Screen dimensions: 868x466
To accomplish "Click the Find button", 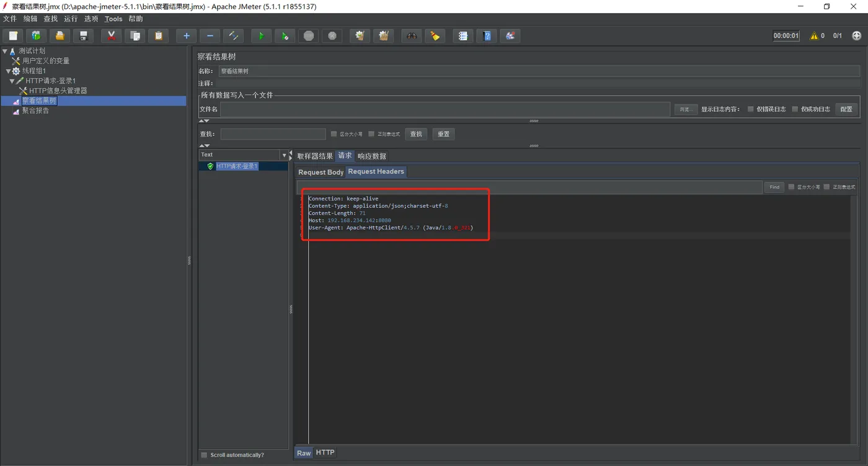I will [x=774, y=187].
